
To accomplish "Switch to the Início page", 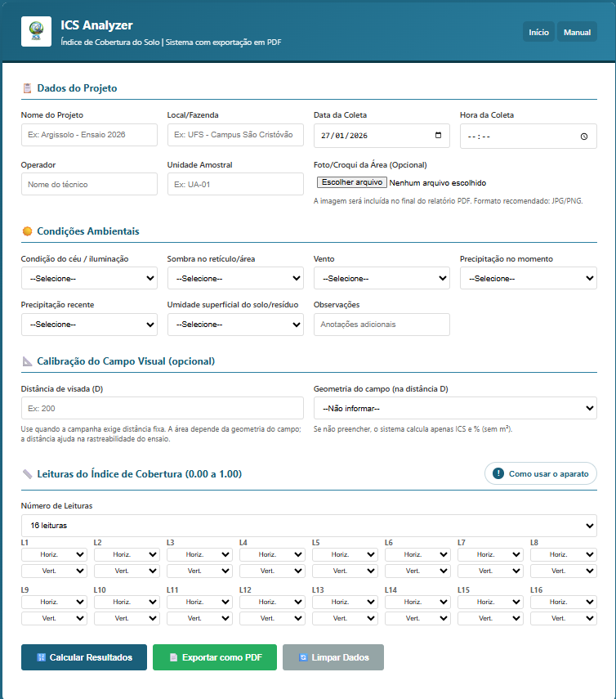I will click(538, 31).
